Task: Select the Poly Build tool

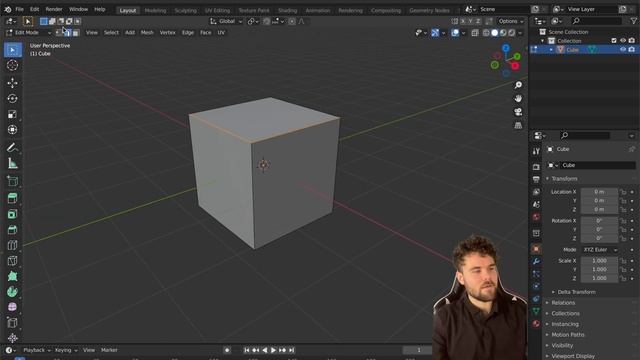Action: click(x=13, y=276)
